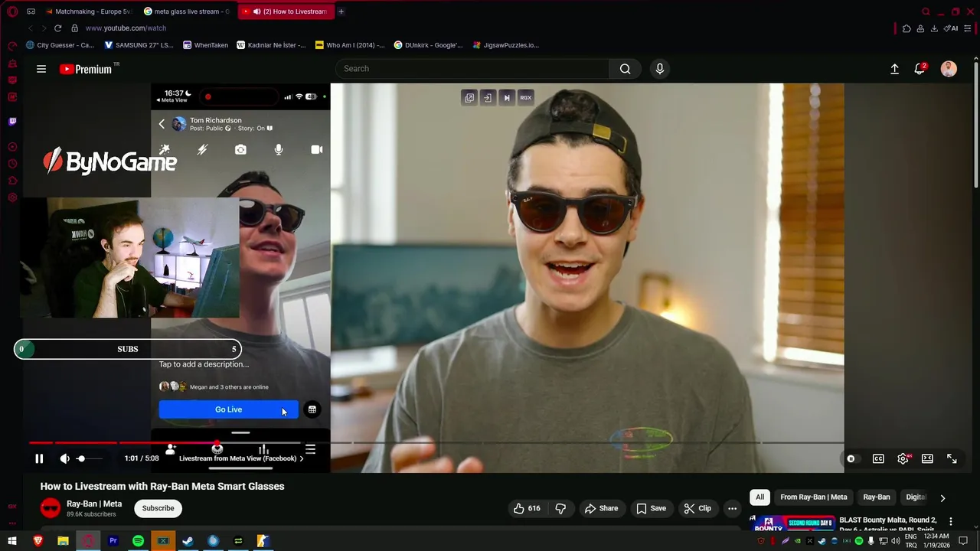This screenshot has height=551, width=980.
Task: Open the Opera easy setup menu icon
Action: 969,28
